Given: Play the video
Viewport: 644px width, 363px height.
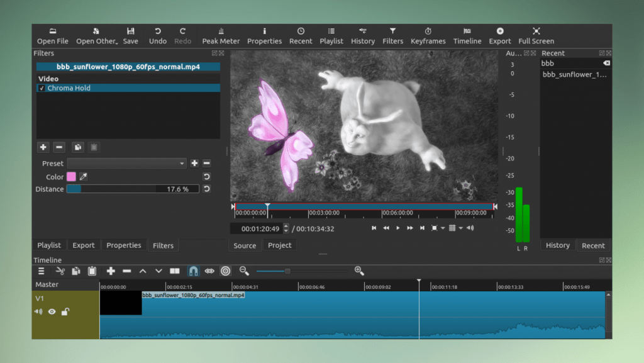Looking at the screenshot, I should coord(398,228).
